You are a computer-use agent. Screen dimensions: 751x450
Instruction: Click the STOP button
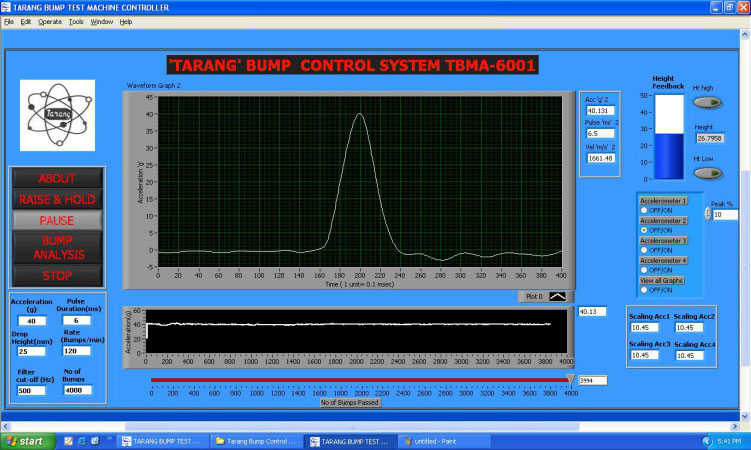point(57,276)
